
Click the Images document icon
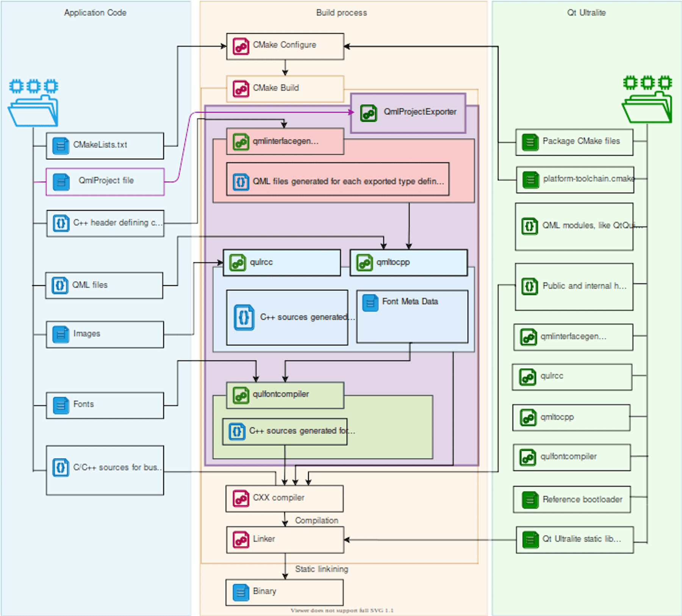coord(61,334)
